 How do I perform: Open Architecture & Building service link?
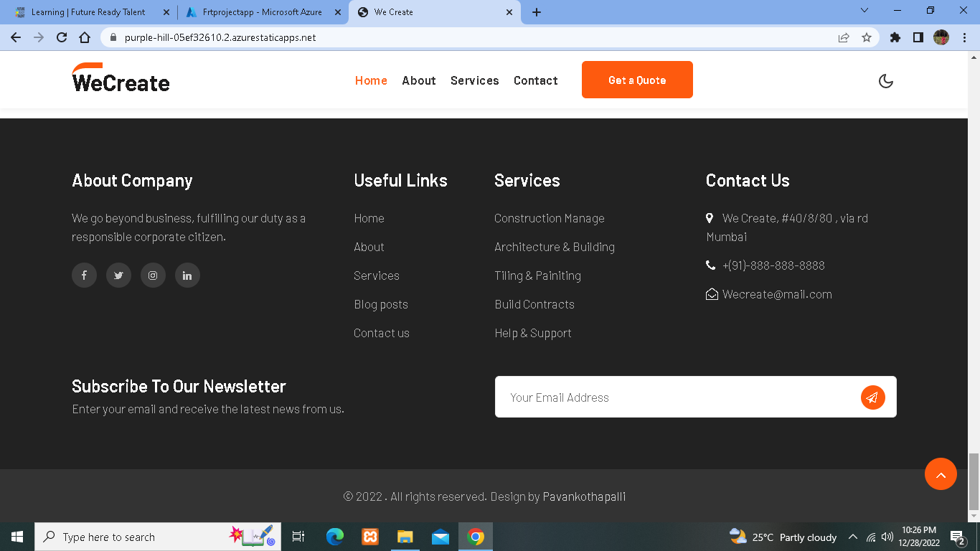coord(555,247)
